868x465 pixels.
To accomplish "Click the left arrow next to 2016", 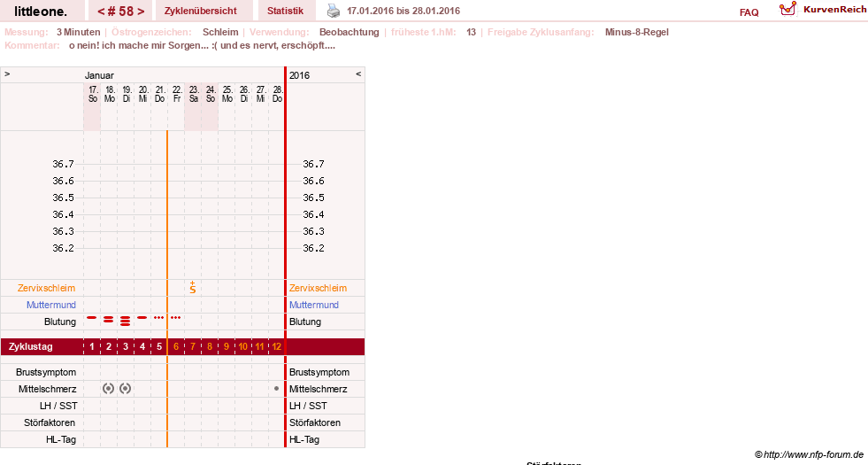I will [x=358, y=74].
